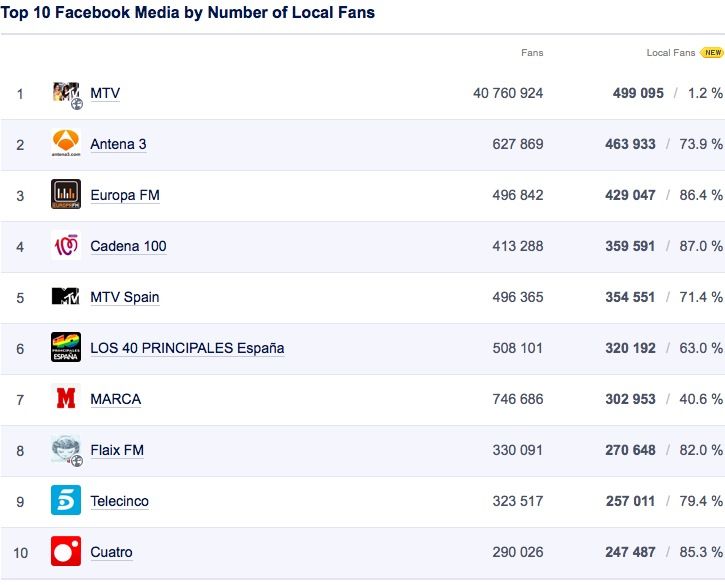Click the yellow NEW badge

712,53
